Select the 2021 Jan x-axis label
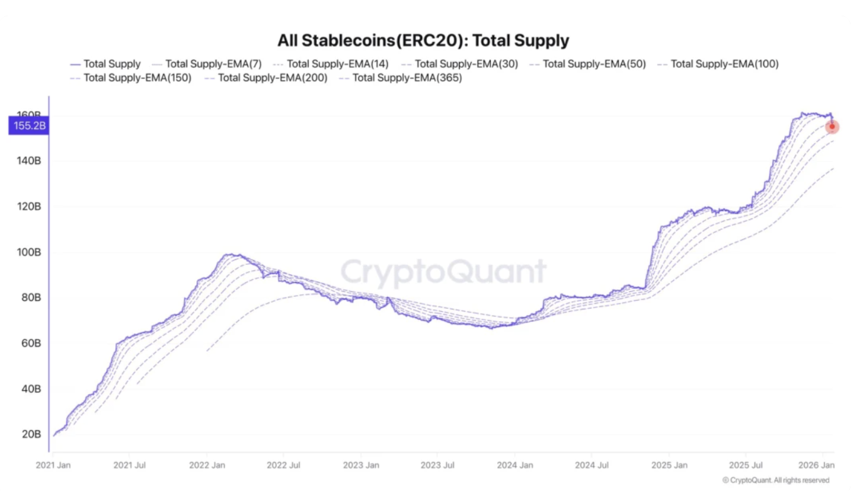 54,465
